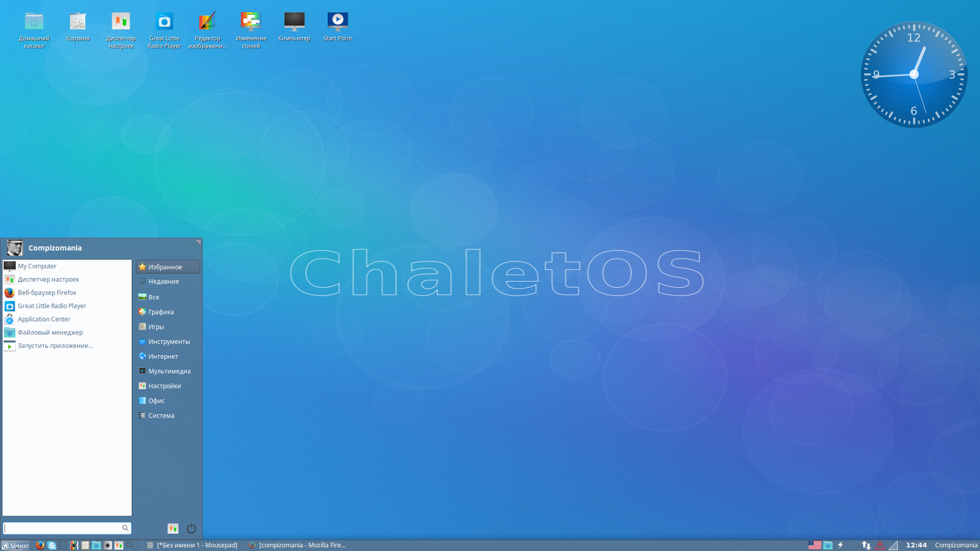Click the volume triangle tray icon
The image size is (980, 551).
[893, 545]
